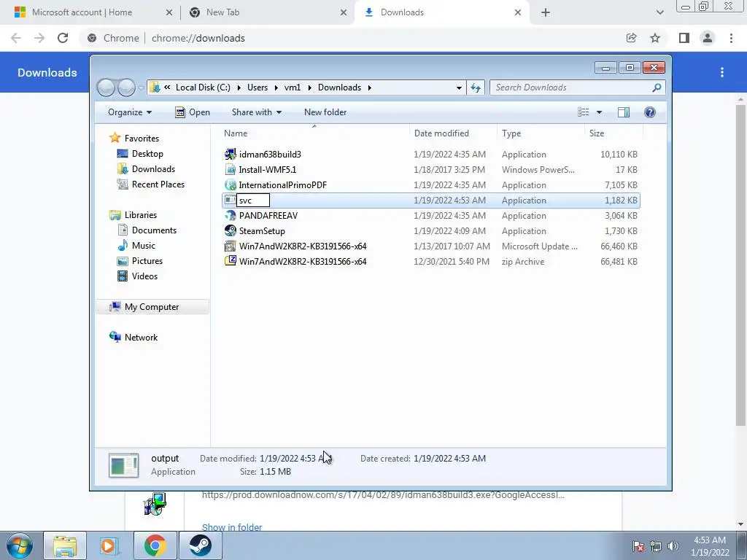Expand the arrow after Users in breadcrumb

tap(276, 87)
